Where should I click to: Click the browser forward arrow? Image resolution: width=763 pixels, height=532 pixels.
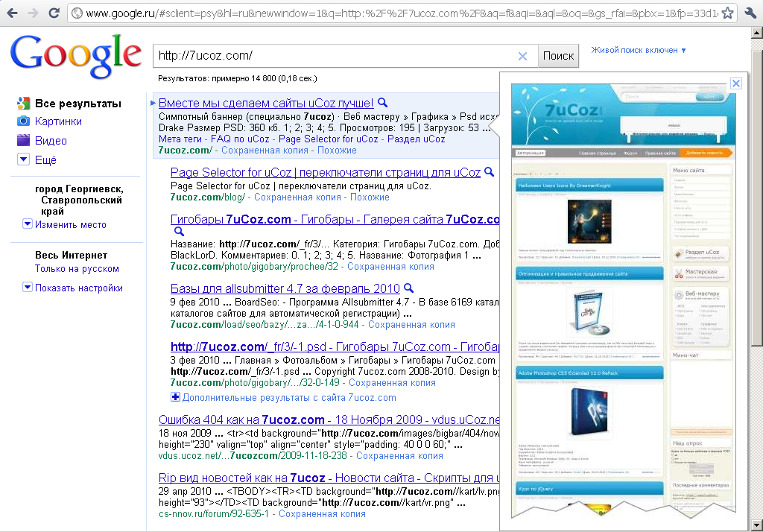point(33,13)
